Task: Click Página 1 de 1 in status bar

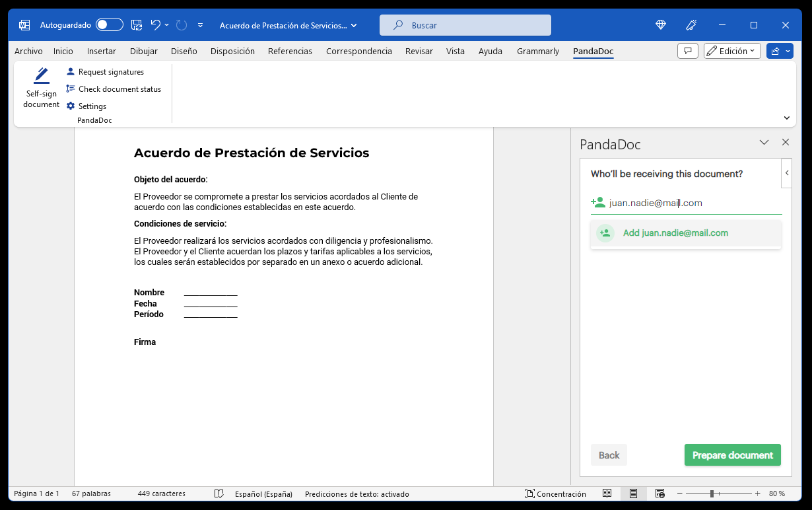Action: pyautogui.click(x=36, y=493)
